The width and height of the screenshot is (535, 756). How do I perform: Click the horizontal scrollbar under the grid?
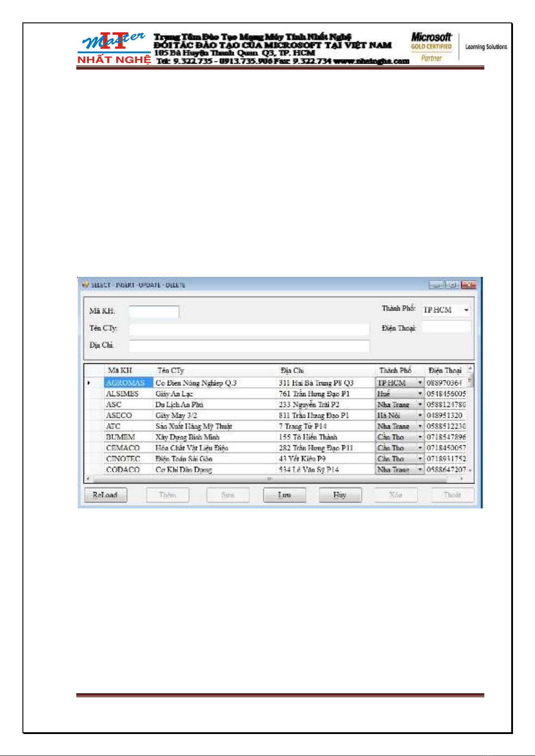269,479
